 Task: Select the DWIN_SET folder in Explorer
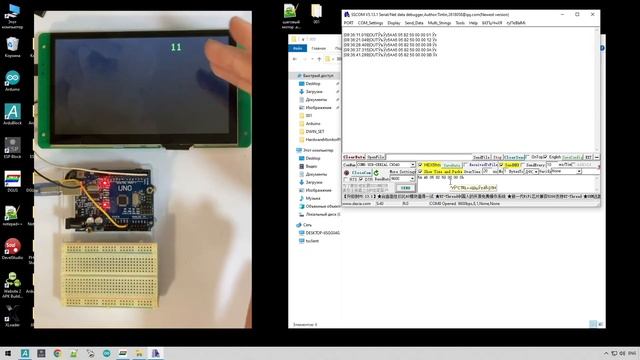pyautogui.click(x=315, y=131)
